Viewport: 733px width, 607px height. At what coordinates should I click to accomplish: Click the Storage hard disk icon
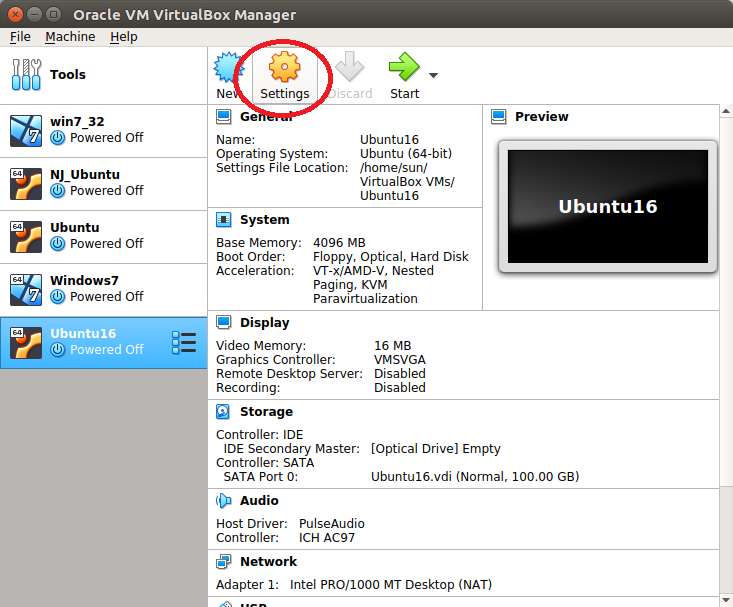click(223, 412)
